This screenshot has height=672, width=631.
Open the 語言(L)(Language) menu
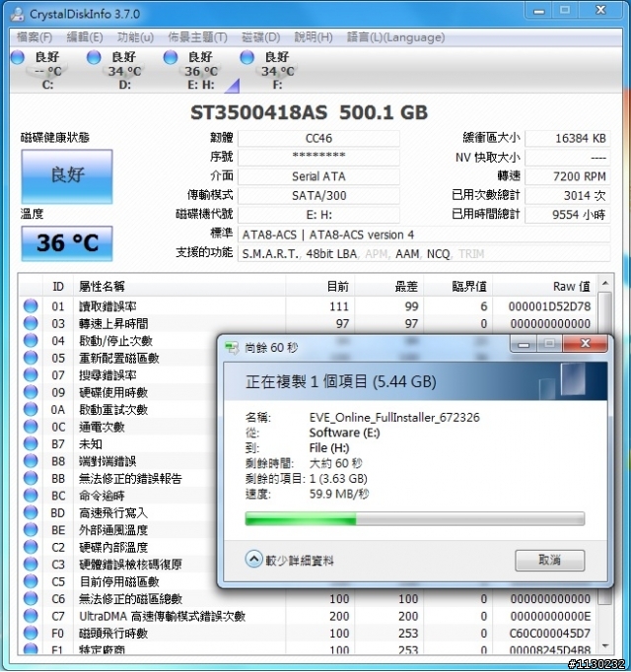tap(395, 37)
